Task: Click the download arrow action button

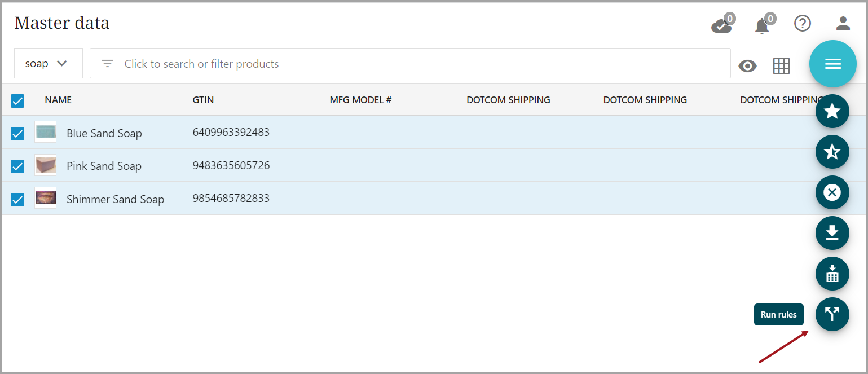Action: [832, 233]
